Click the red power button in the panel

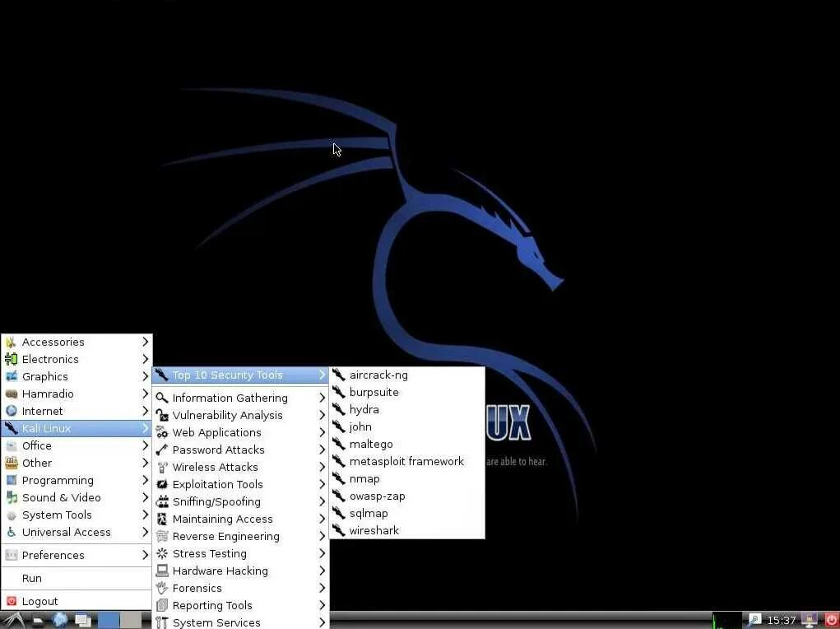tap(831, 621)
